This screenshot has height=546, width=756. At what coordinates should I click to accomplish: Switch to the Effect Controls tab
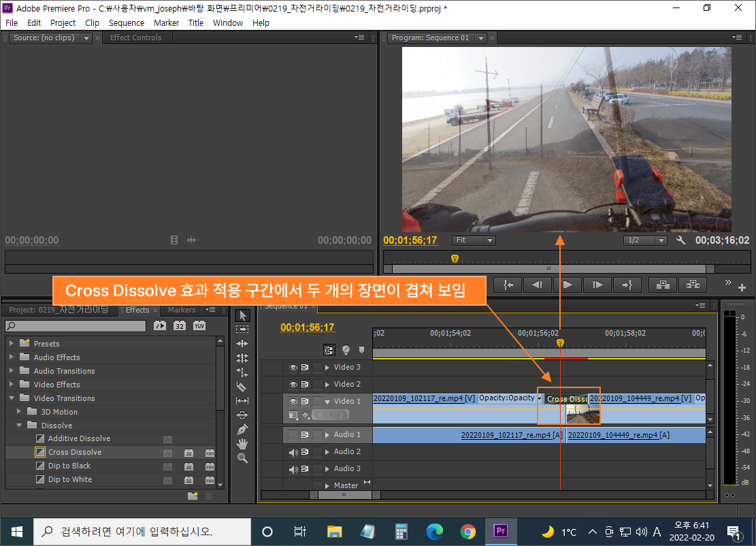[135, 37]
